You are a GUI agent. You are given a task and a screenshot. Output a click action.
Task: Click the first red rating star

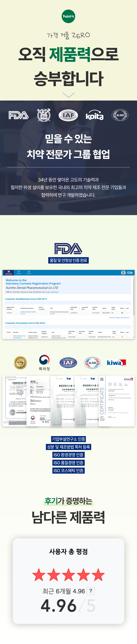point(39,575)
